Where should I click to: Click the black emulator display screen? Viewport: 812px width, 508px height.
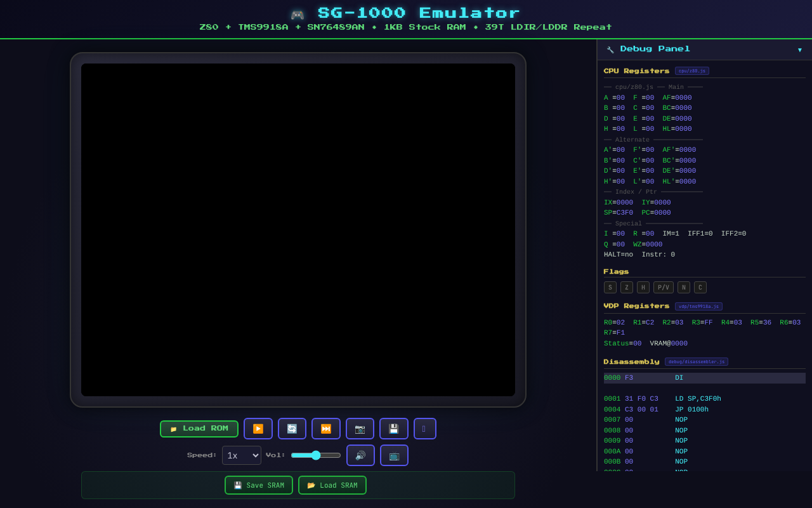[298, 230]
